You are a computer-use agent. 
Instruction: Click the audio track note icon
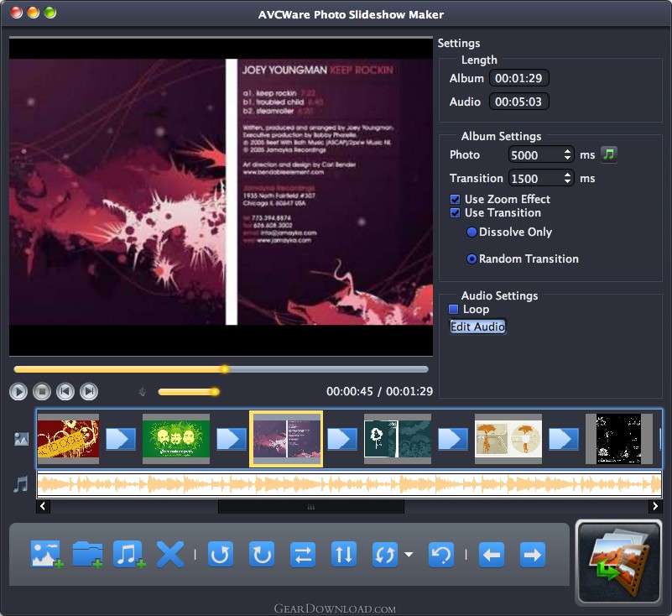(x=21, y=484)
